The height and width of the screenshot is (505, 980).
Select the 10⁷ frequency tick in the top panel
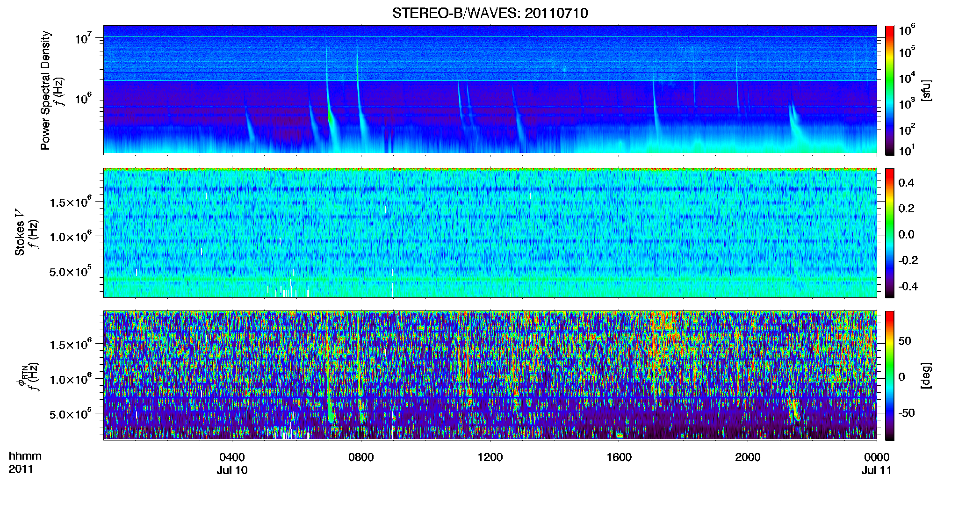tap(83, 38)
